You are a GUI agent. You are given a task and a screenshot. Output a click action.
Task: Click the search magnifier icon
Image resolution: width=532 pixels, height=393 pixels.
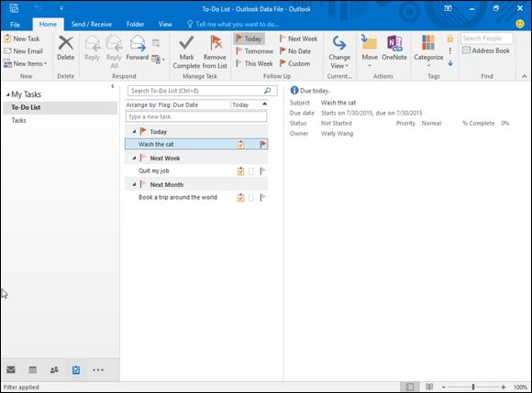click(x=267, y=91)
